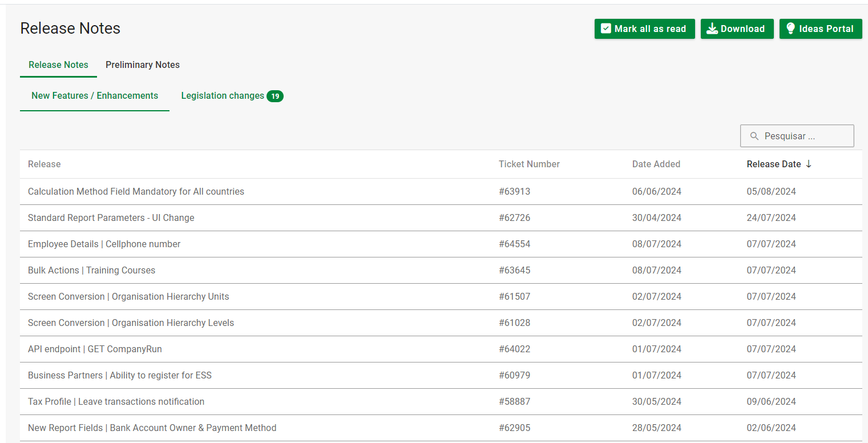Switch to Preliminary Notes tab
The width and height of the screenshot is (868, 443).
point(143,65)
